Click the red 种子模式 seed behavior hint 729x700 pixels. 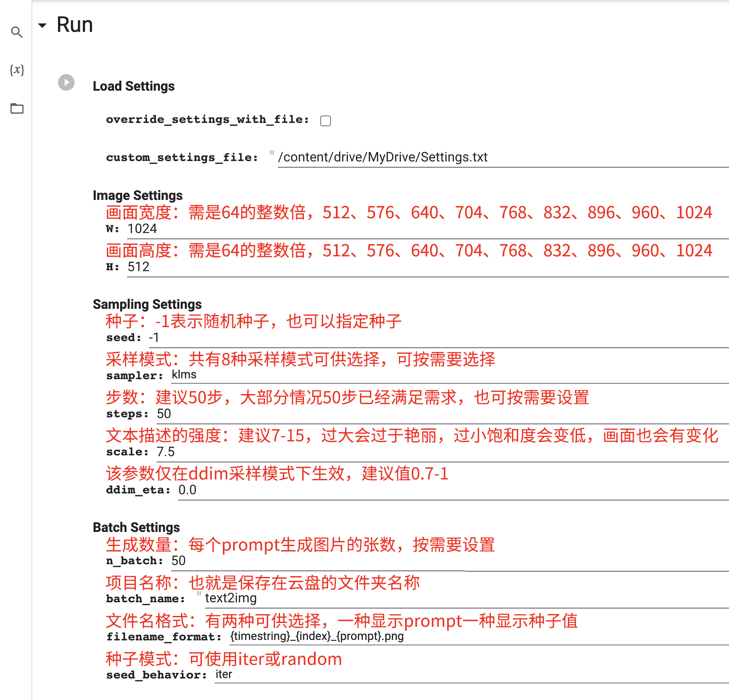[224, 659]
